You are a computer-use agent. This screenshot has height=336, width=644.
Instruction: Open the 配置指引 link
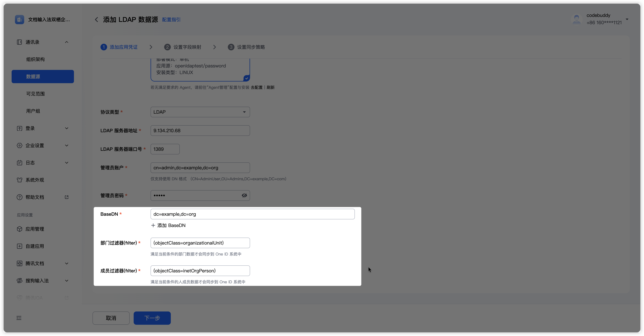click(x=171, y=20)
